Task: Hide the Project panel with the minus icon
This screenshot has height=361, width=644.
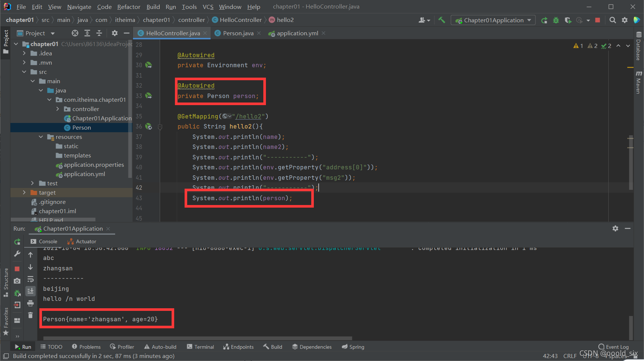Action: tap(127, 33)
